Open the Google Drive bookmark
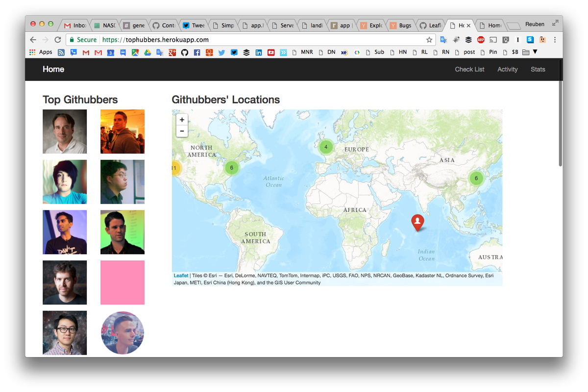 point(147,52)
